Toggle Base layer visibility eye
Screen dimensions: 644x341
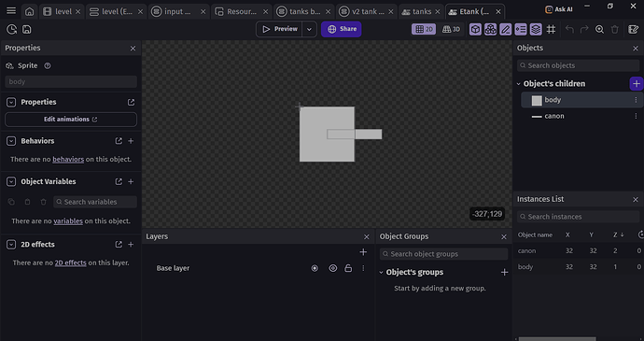pos(332,268)
